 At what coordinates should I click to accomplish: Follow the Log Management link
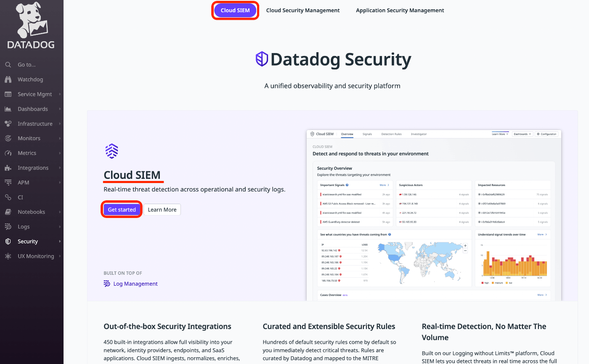point(135,284)
